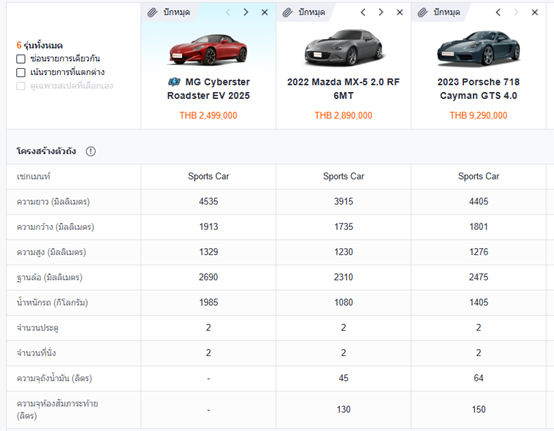Click price THB 9,290,000

(478, 116)
